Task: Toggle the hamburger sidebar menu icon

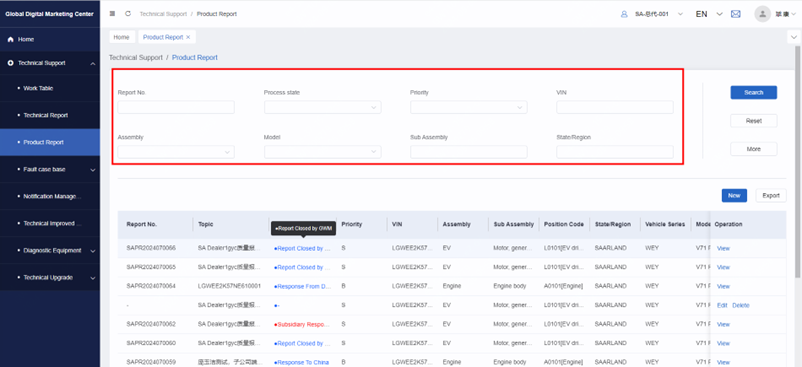Action: click(113, 14)
